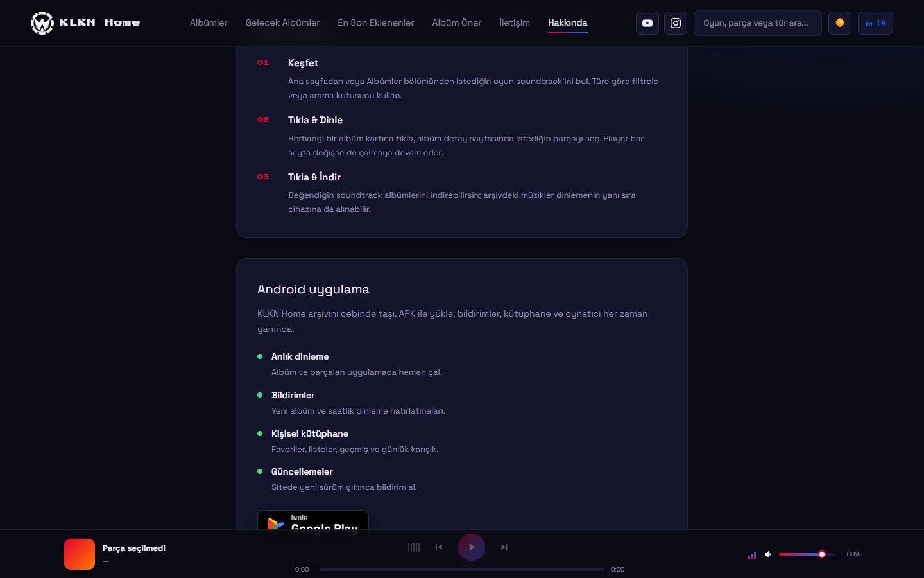
Task: Go to the Albümler page
Action: click(209, 22)
